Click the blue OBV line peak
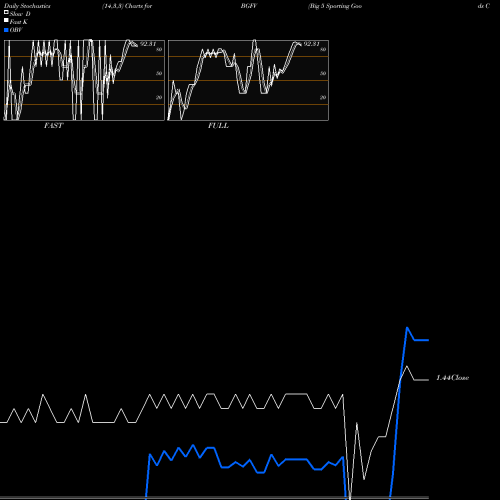The width and height of the screenshot is (500, 500). click(407, 328)
